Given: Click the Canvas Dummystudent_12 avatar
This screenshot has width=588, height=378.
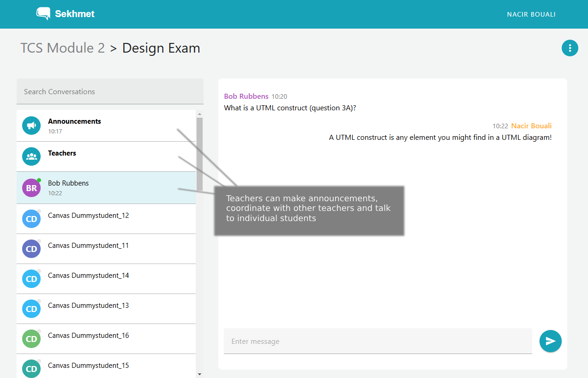Looking at the screenshot, I should coord(31,219).
